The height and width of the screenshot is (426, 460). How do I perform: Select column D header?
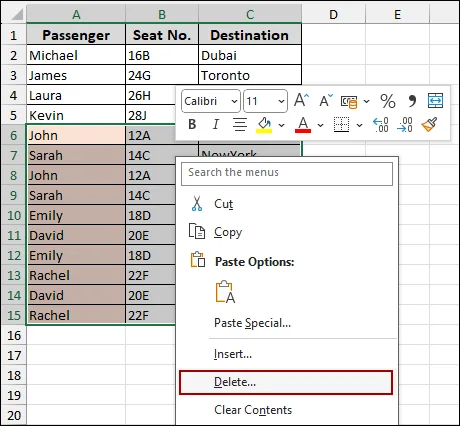click(x=333, y=14)
